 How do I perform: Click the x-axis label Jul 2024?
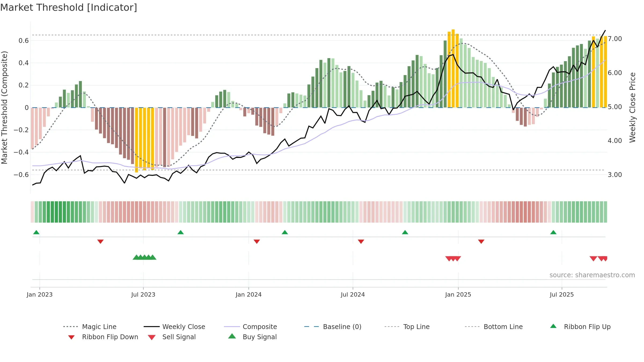point(353,294)
